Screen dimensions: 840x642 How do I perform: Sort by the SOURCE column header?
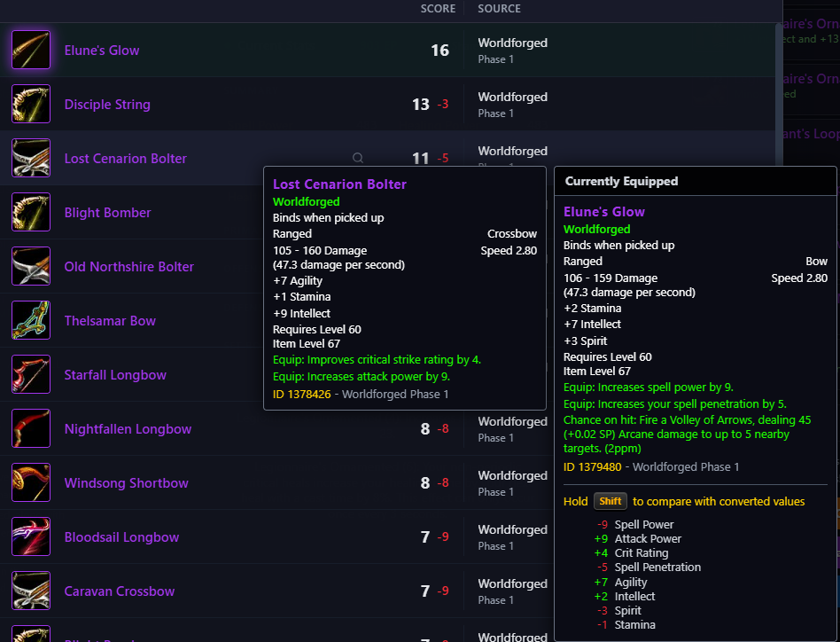499,9
